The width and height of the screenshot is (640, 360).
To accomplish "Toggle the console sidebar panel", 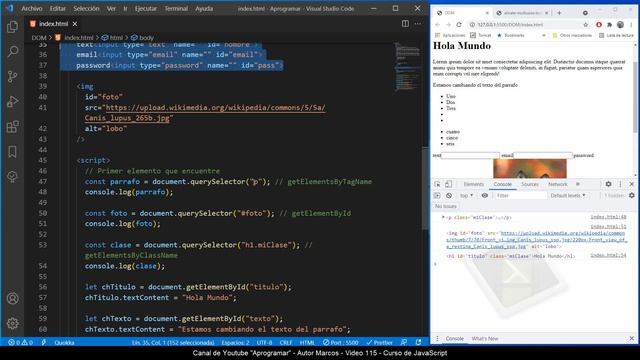I will coord(437,196).
